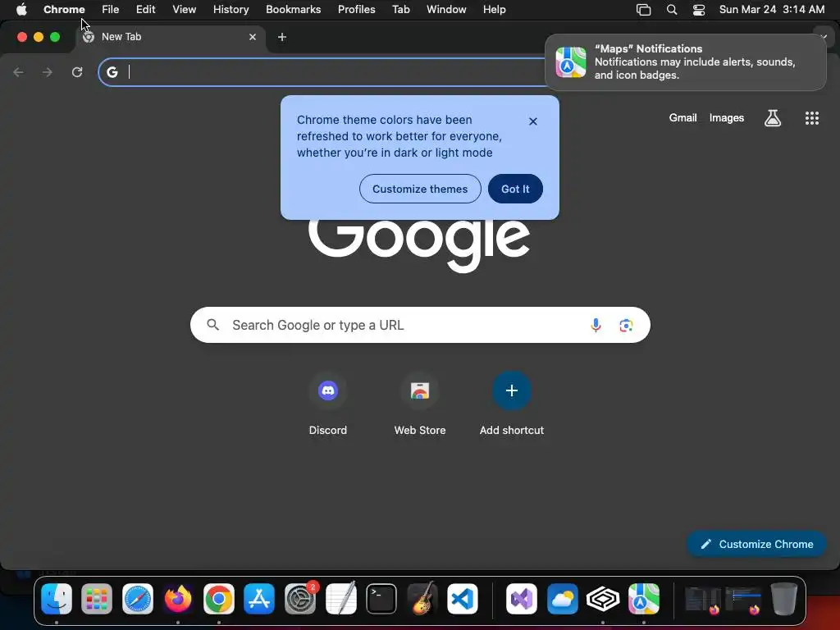840x630 pixels.
Task: Open the Apple menu
Action: pyautogui.click(x=21, y=10)
